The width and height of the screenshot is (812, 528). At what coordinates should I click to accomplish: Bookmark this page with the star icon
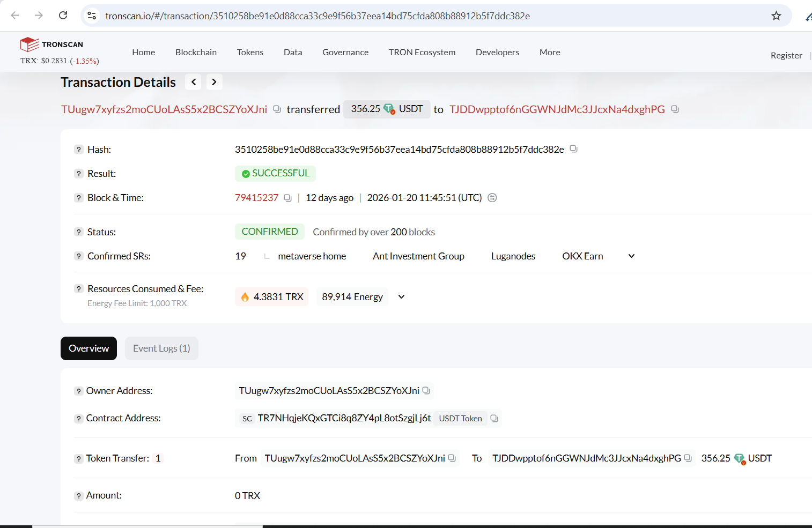click(x=776, y=16)
